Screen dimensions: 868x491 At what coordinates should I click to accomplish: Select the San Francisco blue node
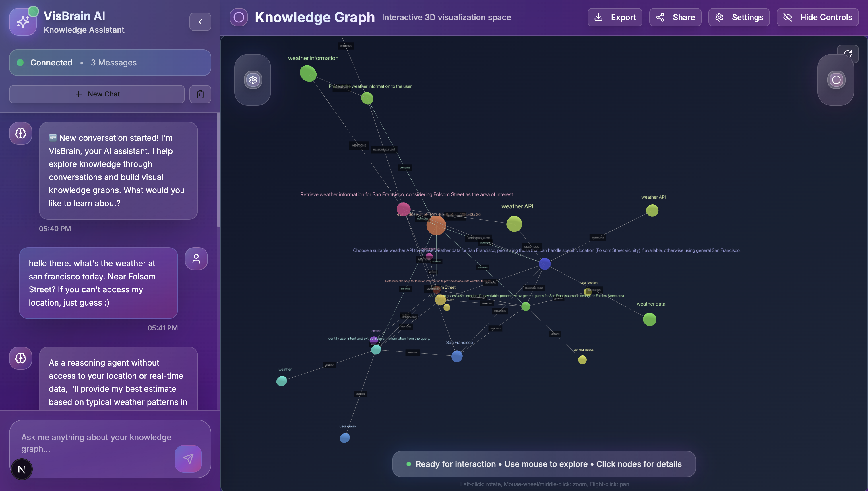coord(457,356)
